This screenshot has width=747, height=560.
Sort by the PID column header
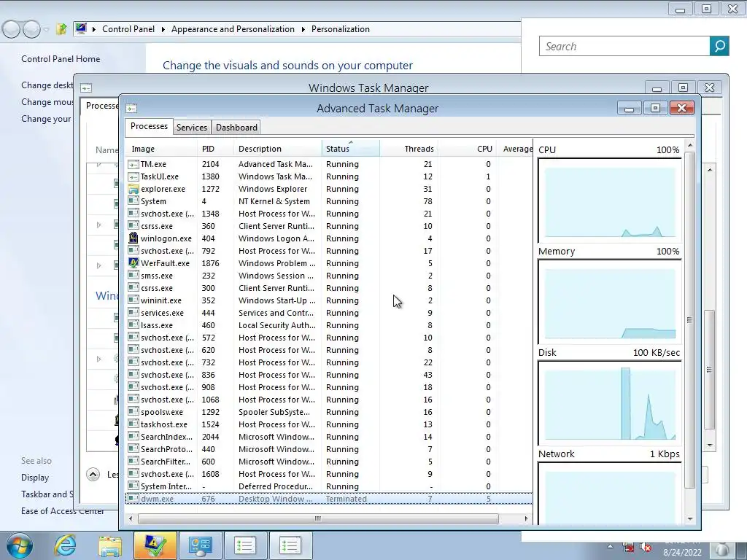point(216,149)
